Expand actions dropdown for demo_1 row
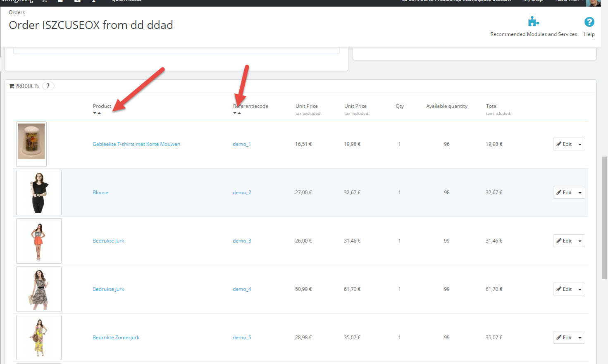The width and height of the screenshot is (608, 364). point(580,144)
